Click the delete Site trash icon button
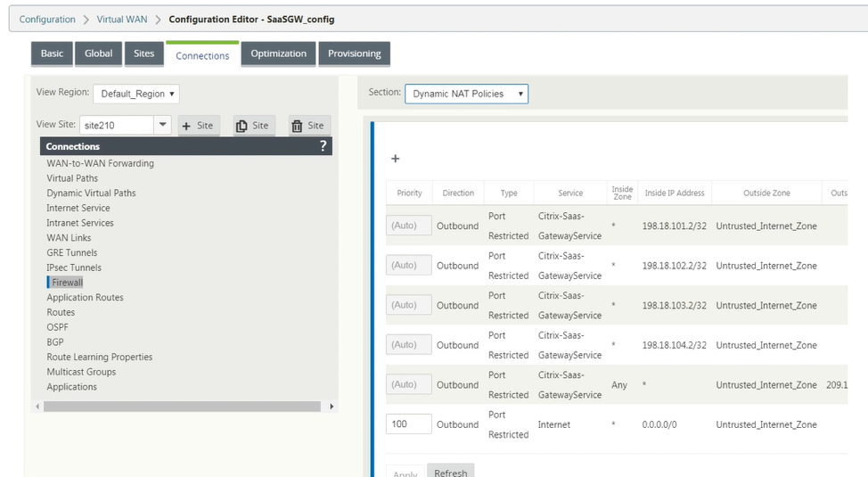 point(309,126)
